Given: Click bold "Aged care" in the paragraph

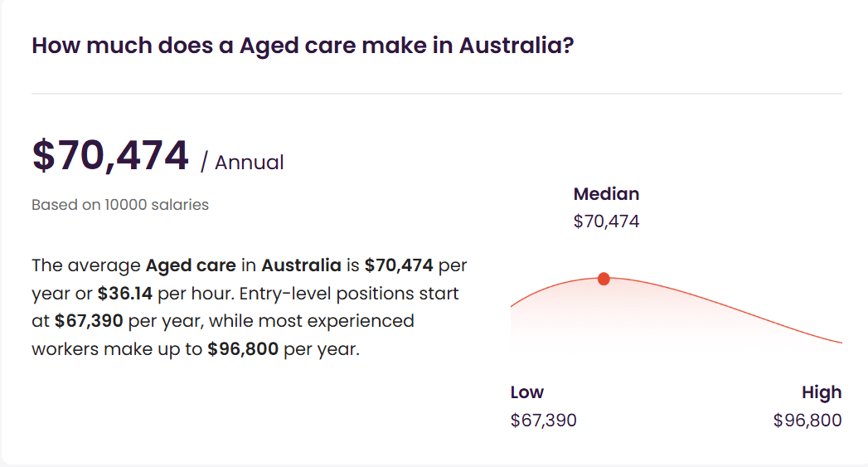Looking at the screenshot, I should coord(191,265).
